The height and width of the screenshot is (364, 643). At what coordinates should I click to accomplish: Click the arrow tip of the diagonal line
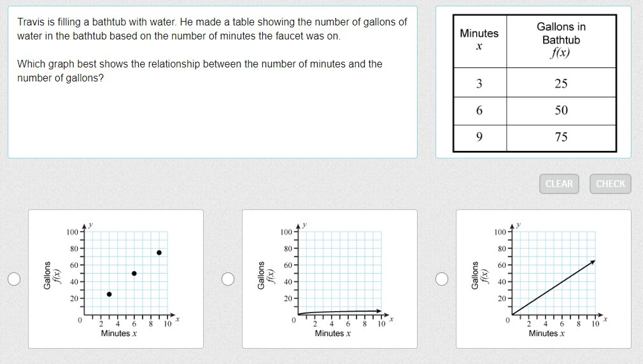click(593, 261)
